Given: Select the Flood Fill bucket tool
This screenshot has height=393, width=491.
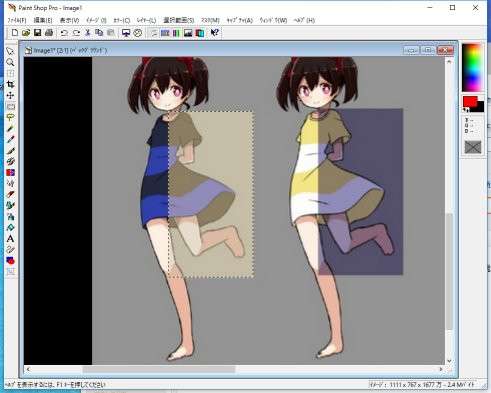Looking at the screenshot, I should pyautogui.click(x=10, y=227).
